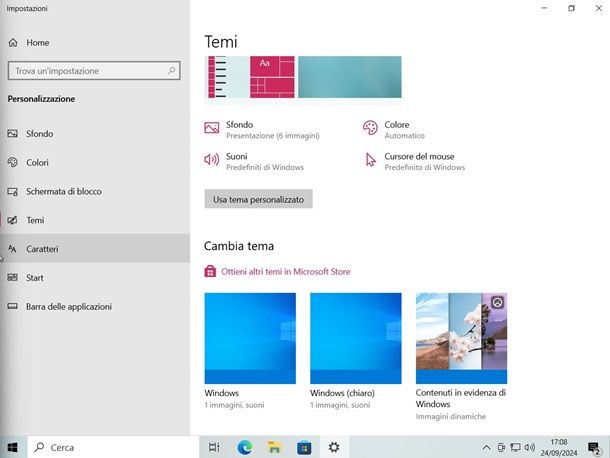
Task: Open Suoni Predefiniti di Windows option
Action: (x=254, y=161)
